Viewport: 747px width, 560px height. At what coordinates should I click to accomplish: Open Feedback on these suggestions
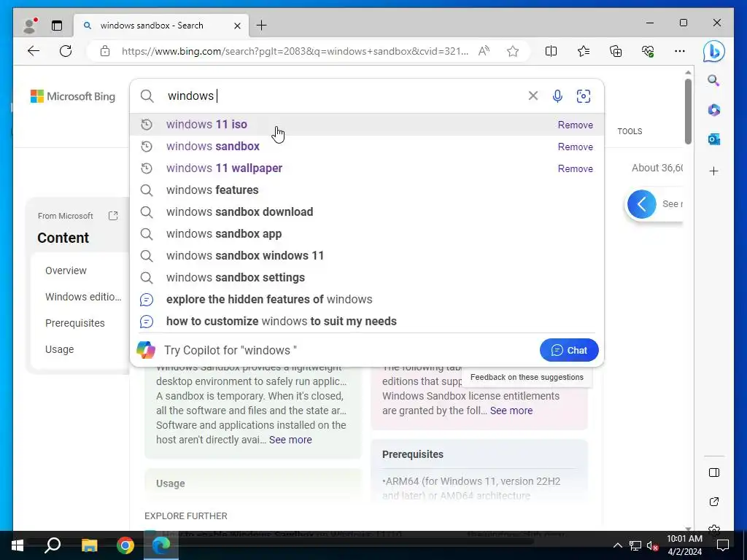tap(527, 377)
